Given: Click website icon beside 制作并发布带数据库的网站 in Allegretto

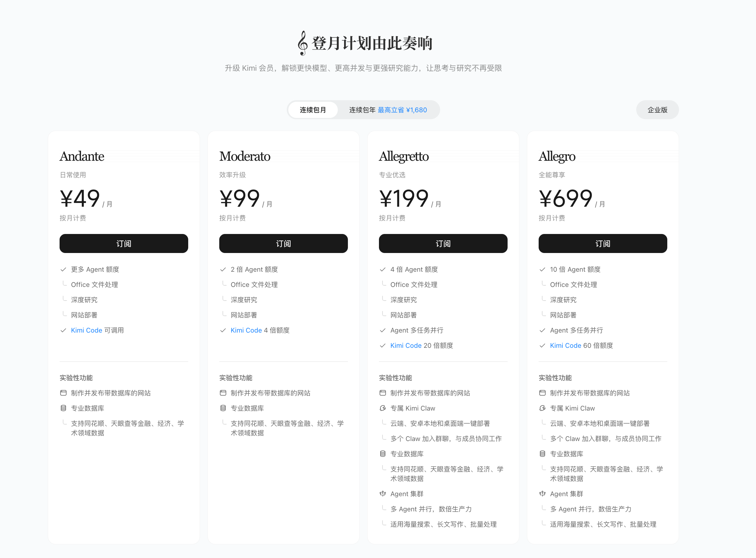Looking at the screenshot, I should [x=382, y=393].
